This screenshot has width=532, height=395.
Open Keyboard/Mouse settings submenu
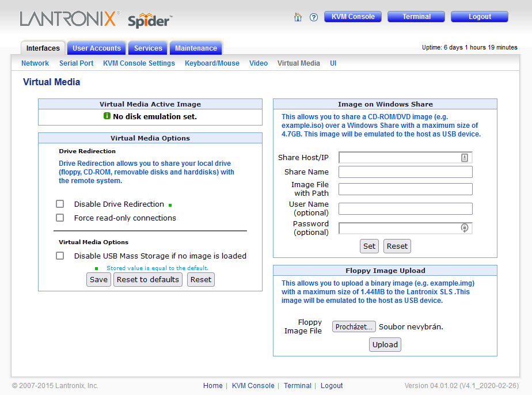(x=212, y=63)
